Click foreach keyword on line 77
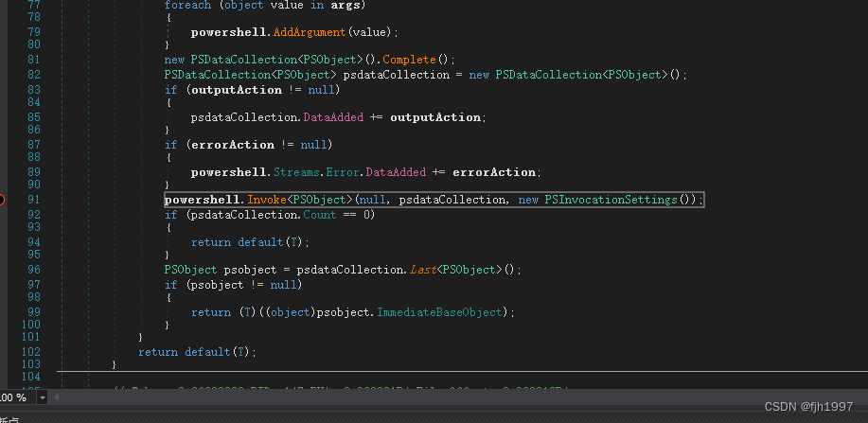 [x=187, y=5]
